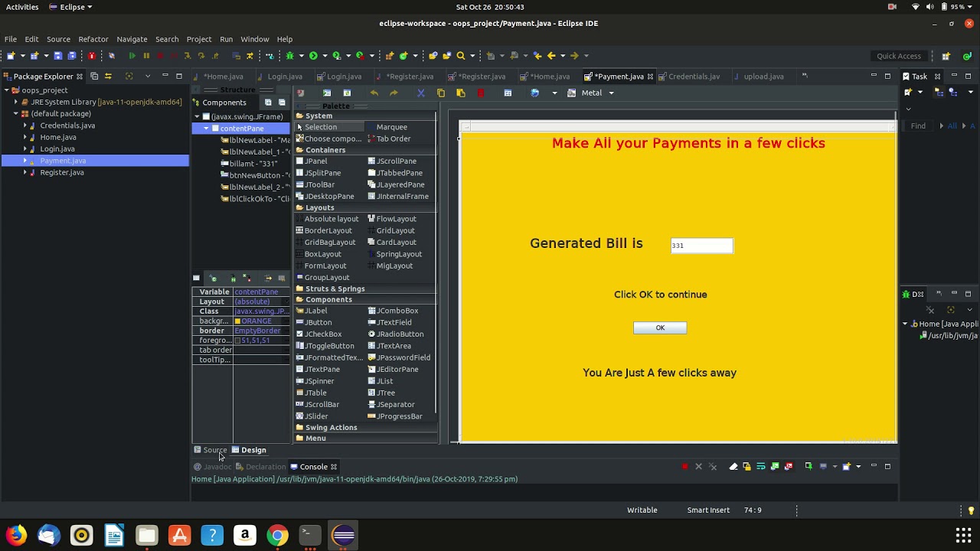This screenshot has height=551, width=980.
Task: Click the Cut scissors icon in designer
Action: (x=420, y=93)
